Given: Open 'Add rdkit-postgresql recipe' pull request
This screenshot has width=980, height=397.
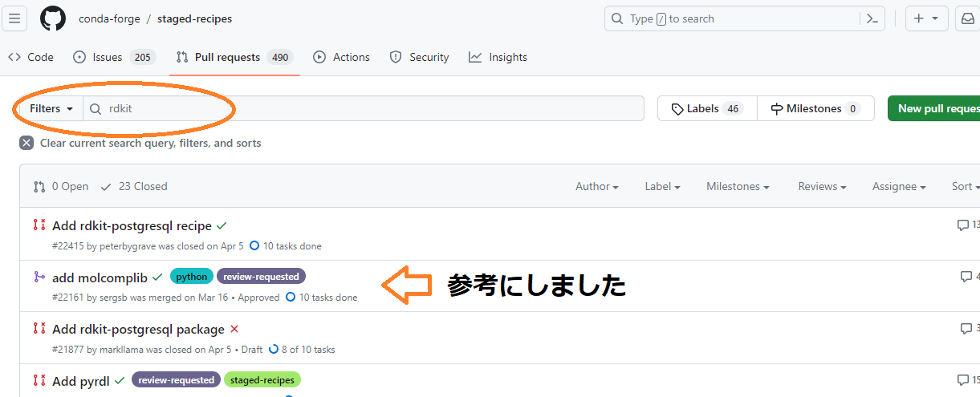Looking at the screenshot, I should 132,225.
